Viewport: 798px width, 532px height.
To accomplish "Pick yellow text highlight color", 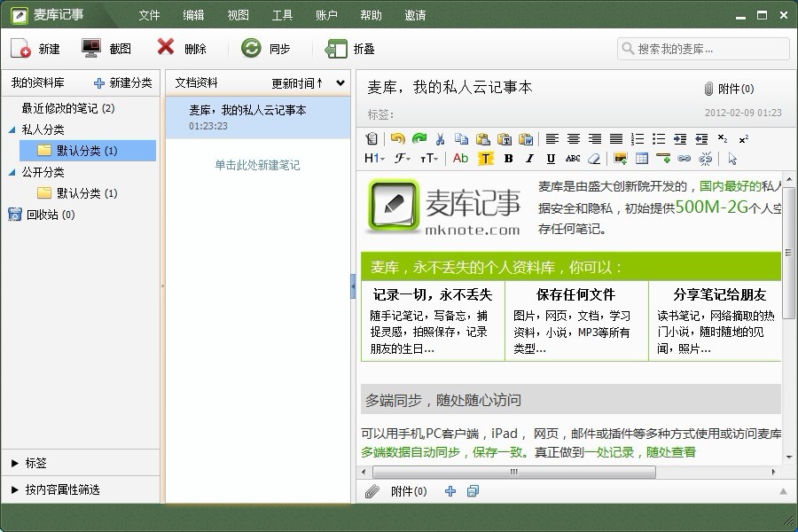I will click(485, 159).
